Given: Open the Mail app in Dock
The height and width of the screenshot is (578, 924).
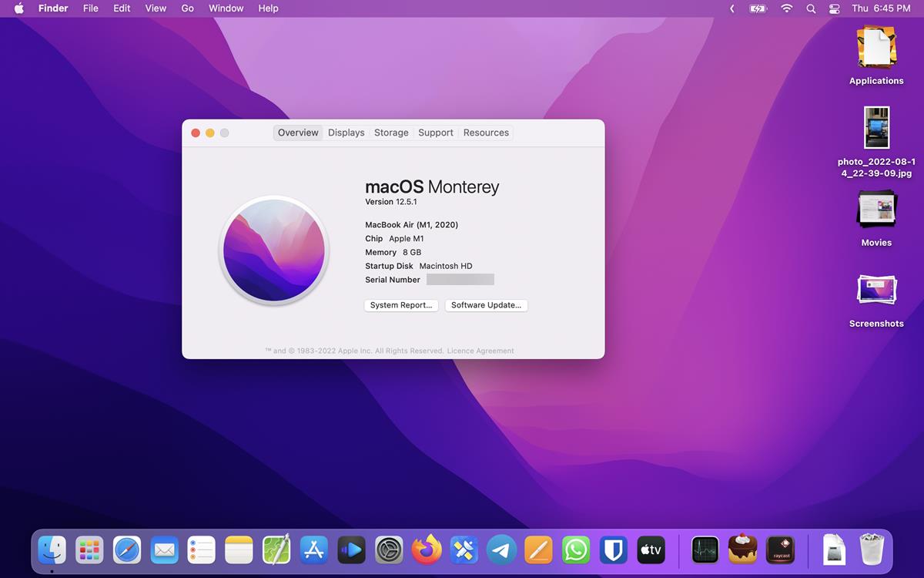Looking at the screenshot, I should click(165, 549).
